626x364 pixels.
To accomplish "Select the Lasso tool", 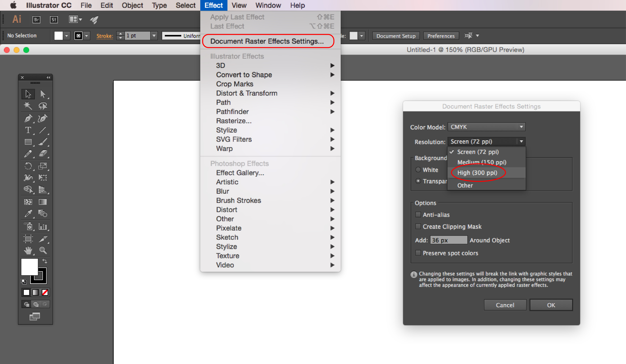I will [43, 106].
